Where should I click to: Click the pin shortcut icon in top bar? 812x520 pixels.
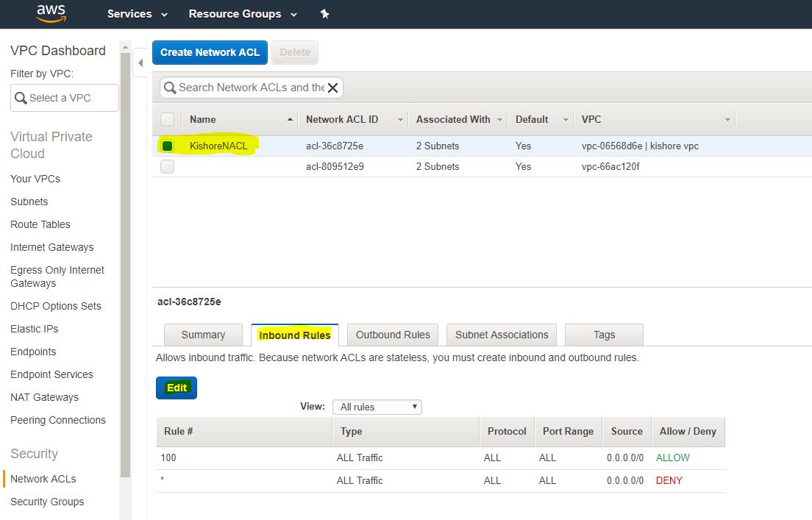pyautogui.click(x=324, y=14)
